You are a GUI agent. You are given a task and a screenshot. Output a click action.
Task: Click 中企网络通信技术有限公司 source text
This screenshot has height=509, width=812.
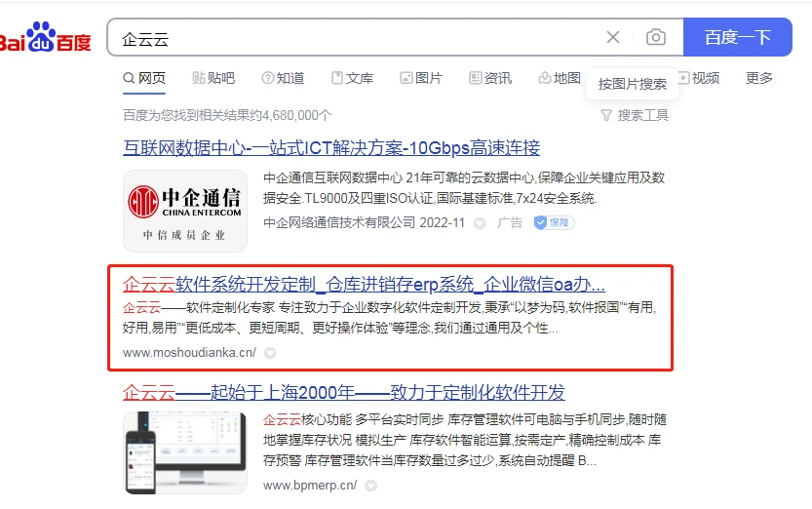tap(339, 222)
